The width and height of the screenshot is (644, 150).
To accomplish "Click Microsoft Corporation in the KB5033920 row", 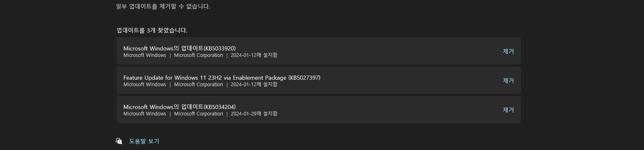I will [x=198, y=55].
